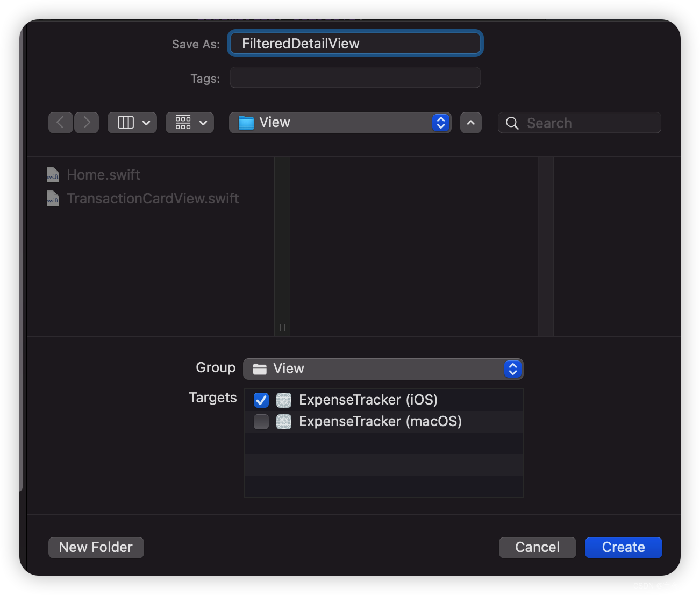The image size is (700, 595).
Task: Click the folder icon in Group dropdown
Action: pyautogui.click(x=260, y=369)
